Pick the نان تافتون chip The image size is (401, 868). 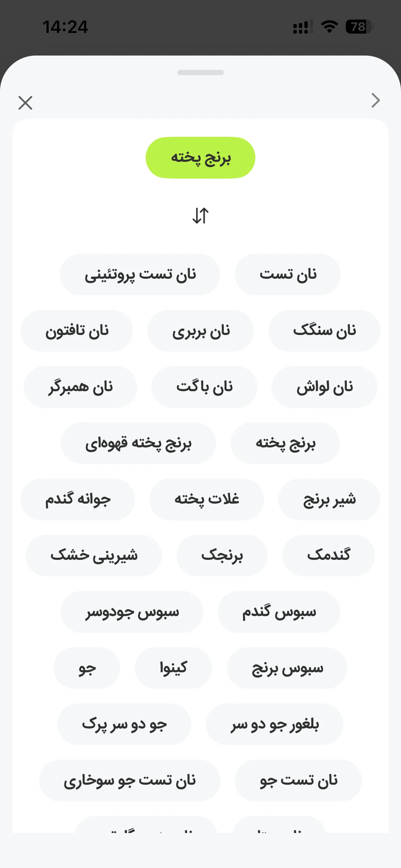(77, 330)
